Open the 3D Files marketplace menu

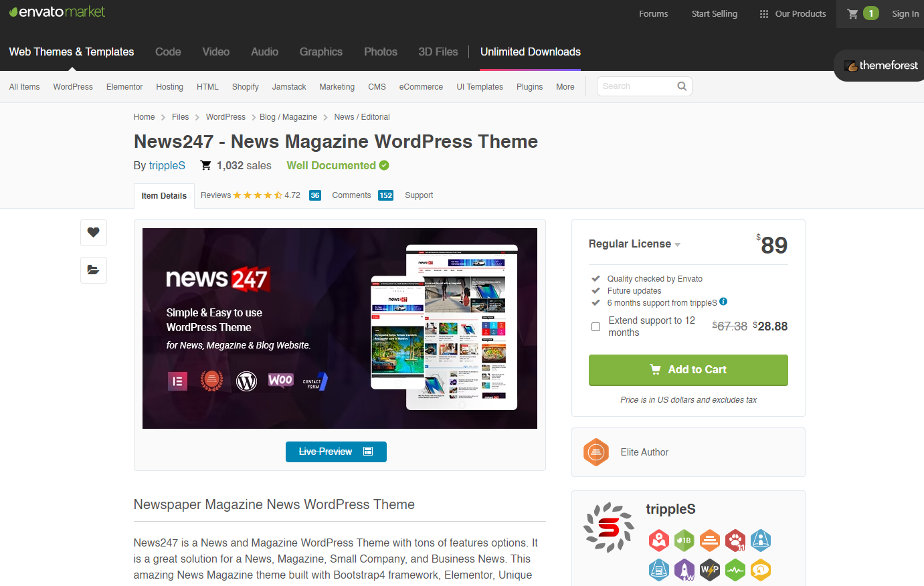tap(438, 52)
